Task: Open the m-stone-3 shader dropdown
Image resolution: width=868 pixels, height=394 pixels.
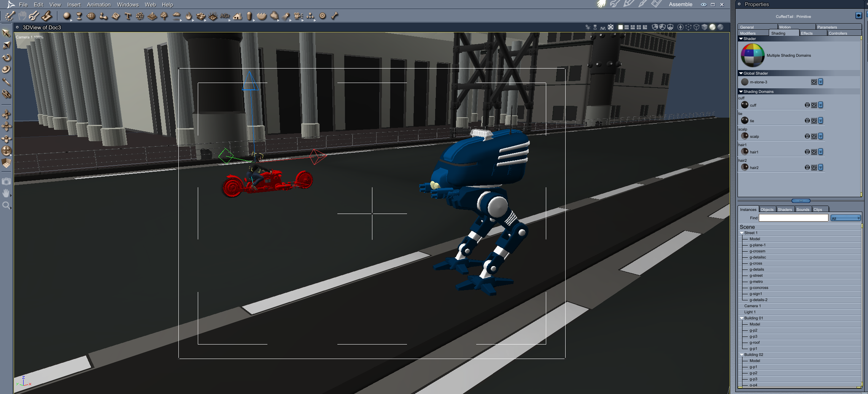Action: pyautogui.click(x=821, y=82)
